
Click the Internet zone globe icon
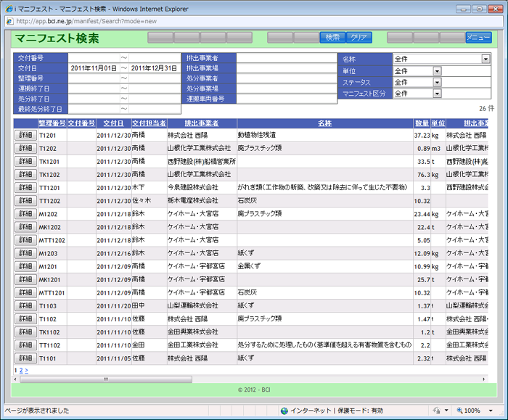[284, 411]
